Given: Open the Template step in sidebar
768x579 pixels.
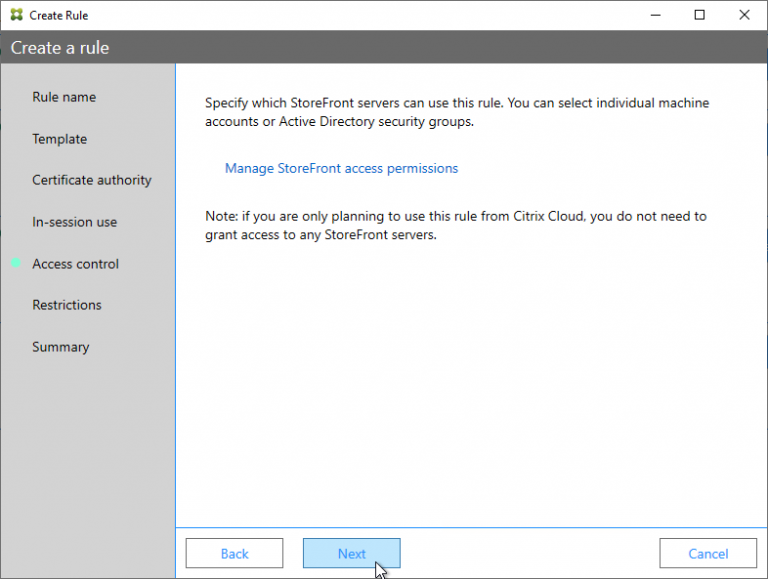Looking at the screenshot, I should point(59,139).
